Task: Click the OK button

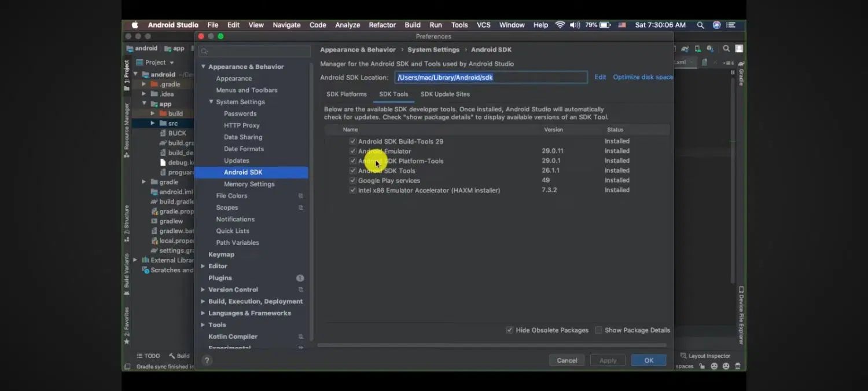Action: [649, 360]
